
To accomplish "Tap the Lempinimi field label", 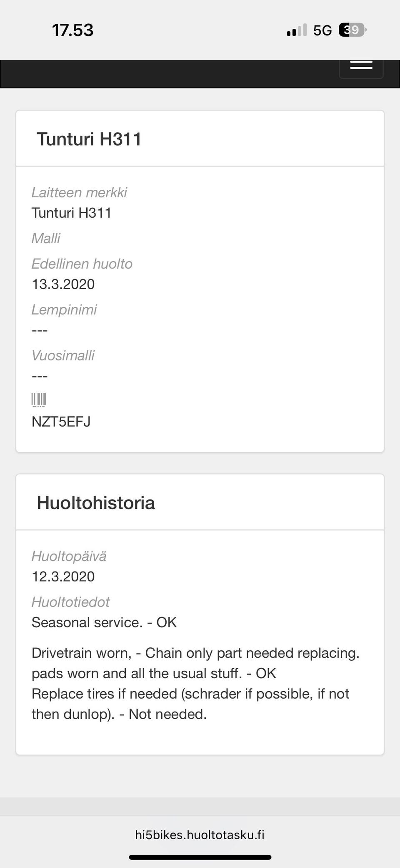I will point(64,309).
